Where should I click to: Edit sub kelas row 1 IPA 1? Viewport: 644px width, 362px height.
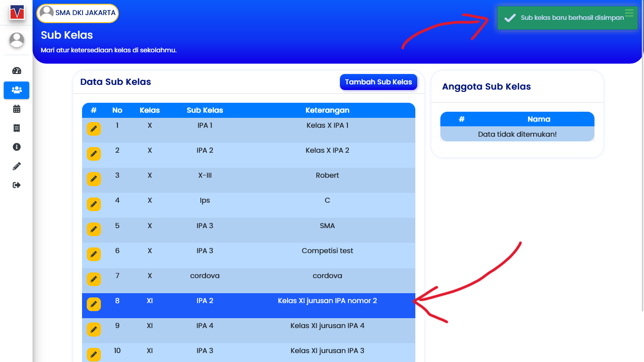tap(94, 129)
